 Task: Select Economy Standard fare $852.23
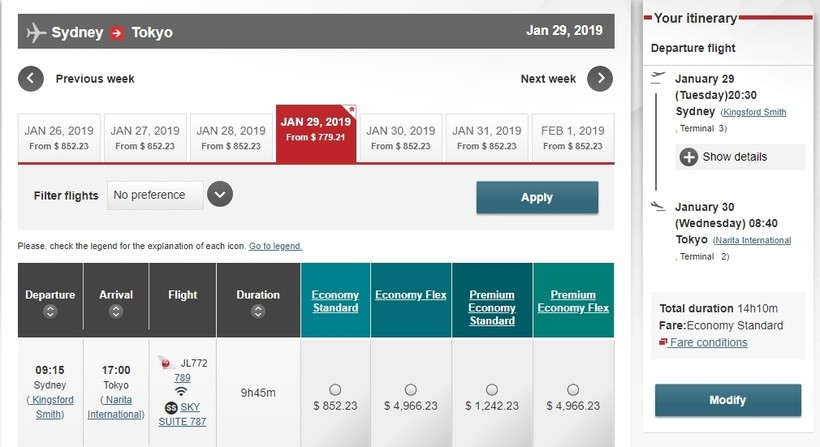[335, 389]
